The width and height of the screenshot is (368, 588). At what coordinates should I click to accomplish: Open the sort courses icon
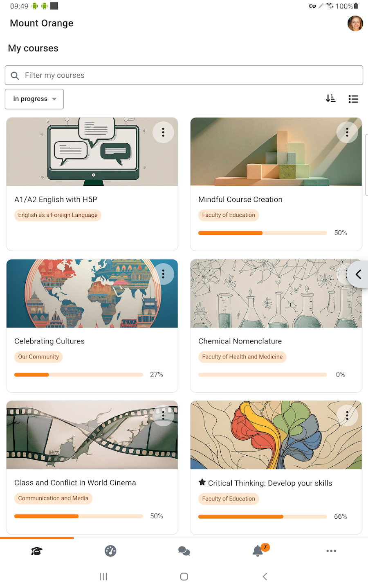331,98
